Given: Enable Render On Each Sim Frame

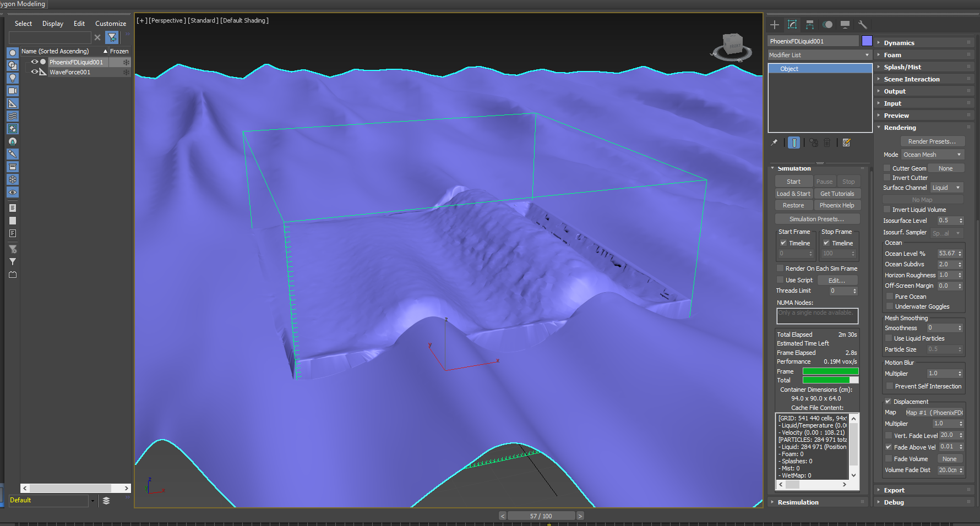Looking at the screenshot, I should click(780, 268).
